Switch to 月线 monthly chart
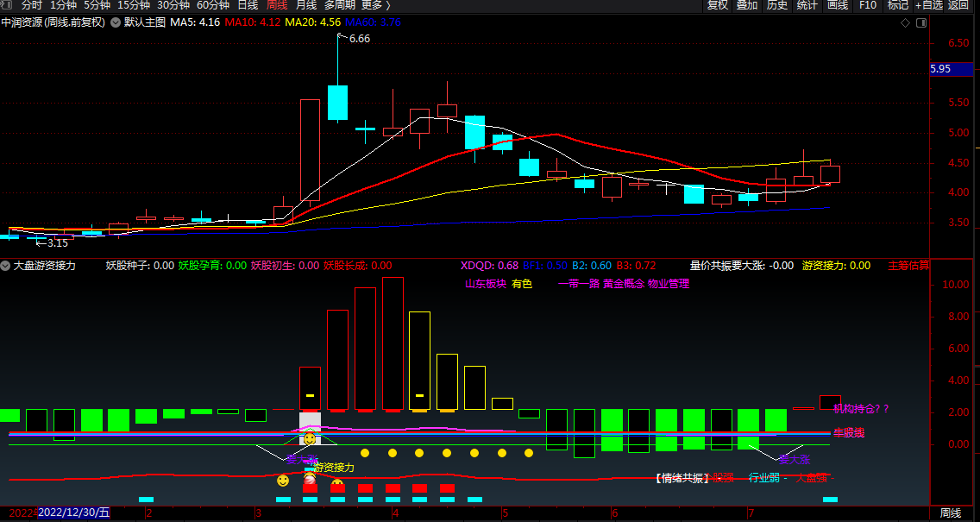 (x=305, y=5)
